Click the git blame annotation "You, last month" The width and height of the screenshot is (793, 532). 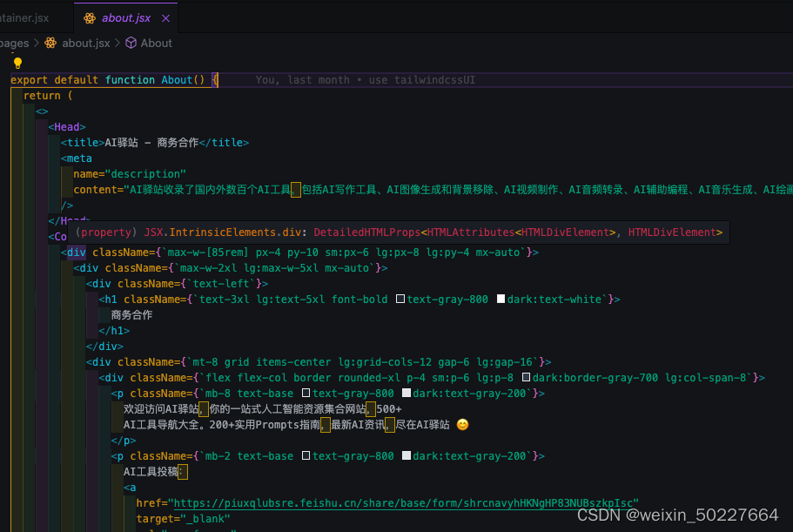point(302,80)
